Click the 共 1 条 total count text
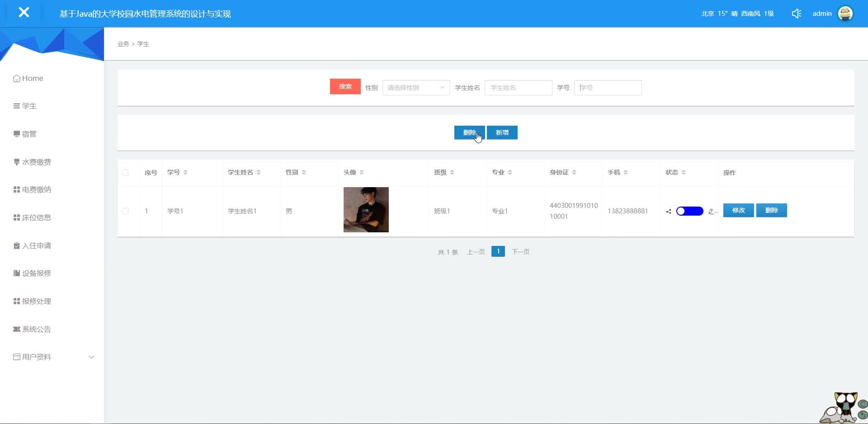The width and height of the screenshot is (868, 424). coord(448,252)
